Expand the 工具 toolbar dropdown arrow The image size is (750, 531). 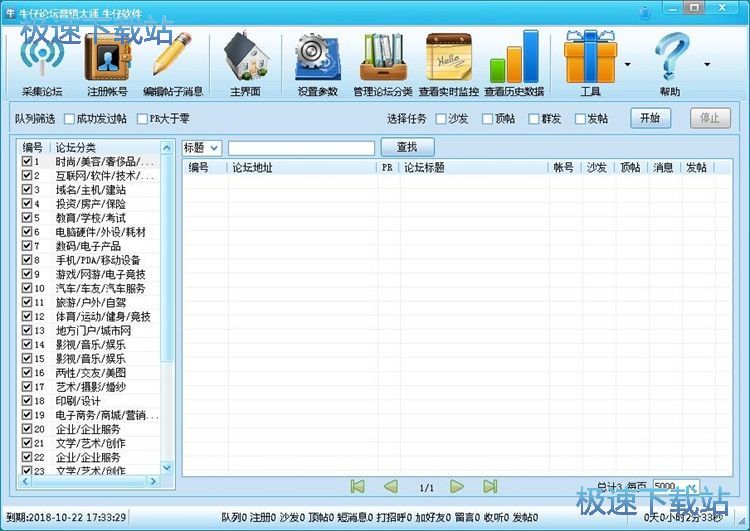(x=627, y=65)
